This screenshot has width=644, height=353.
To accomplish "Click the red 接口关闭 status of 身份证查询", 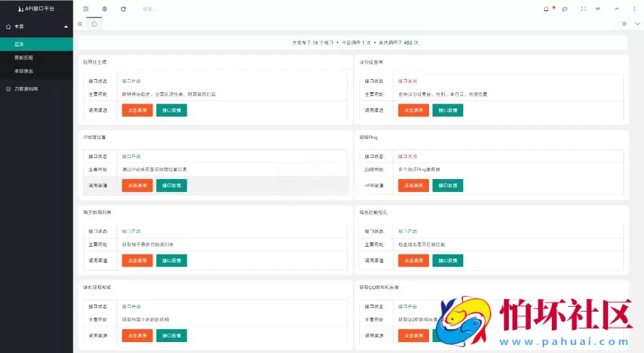I will [408, 81].
